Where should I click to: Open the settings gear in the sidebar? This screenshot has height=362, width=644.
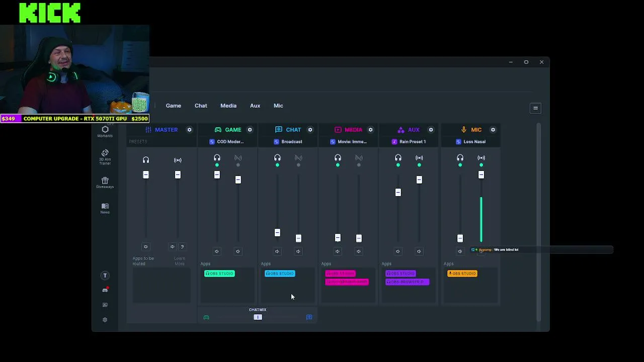(x=105, y=320)
